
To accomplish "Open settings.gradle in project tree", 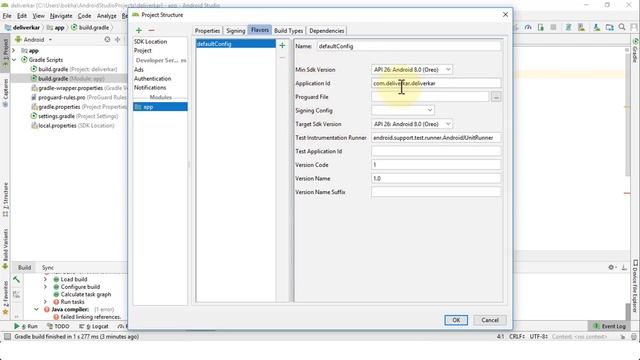I will pyautogui.click(x=56, y=116).
